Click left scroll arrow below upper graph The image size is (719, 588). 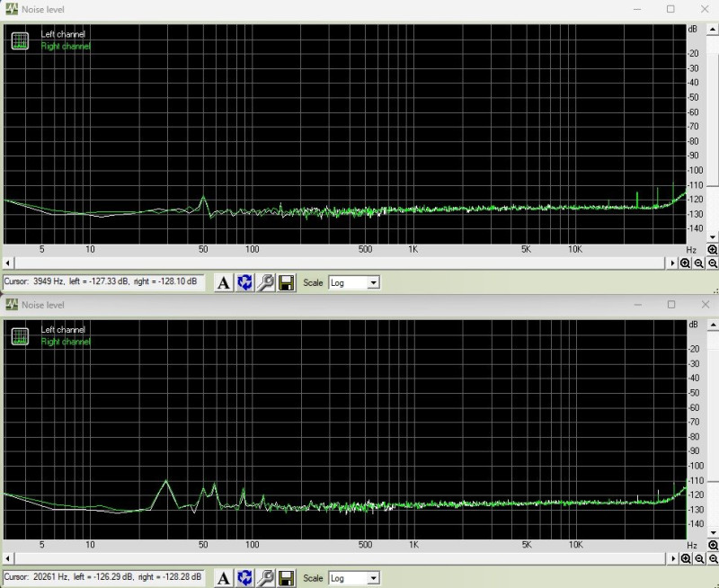(x=7, y=263)
